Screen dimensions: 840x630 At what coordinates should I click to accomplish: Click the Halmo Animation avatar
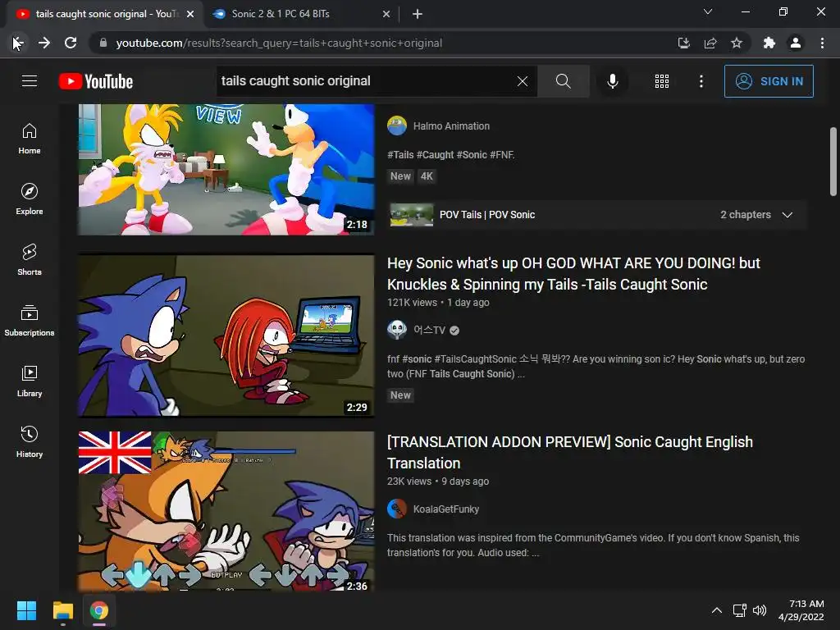(x=397, y=126)
